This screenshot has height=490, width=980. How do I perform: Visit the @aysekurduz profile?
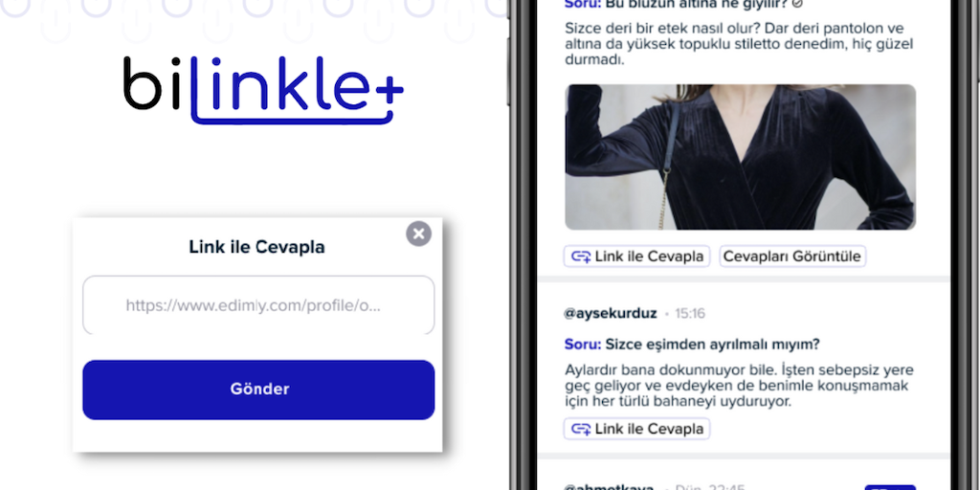[x=610, y=313]
